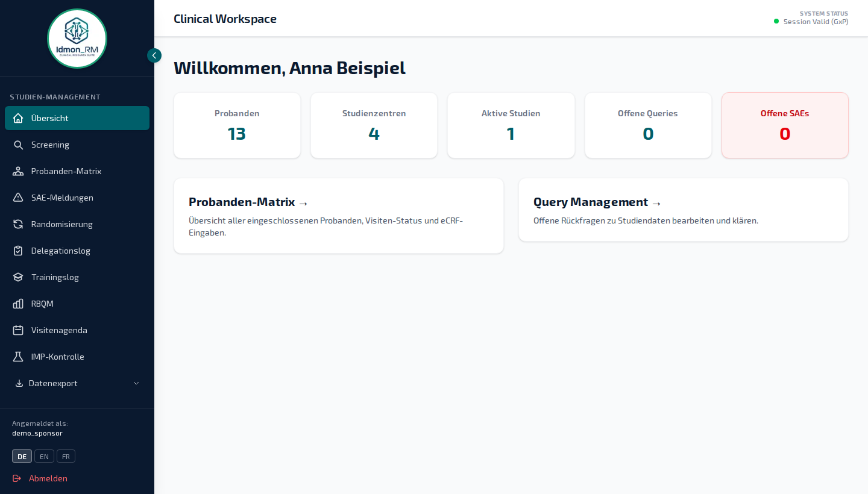This screenshot has height=494, width=868.
Task: Open the Query Management → card heading
Action: coord(597,202)
